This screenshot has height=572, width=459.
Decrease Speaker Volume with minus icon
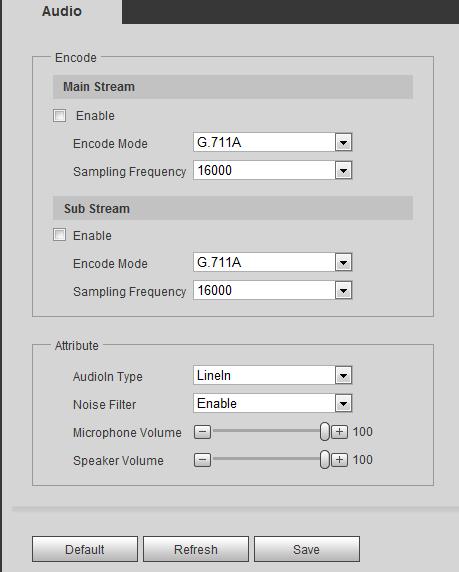(x=202, y=460)
